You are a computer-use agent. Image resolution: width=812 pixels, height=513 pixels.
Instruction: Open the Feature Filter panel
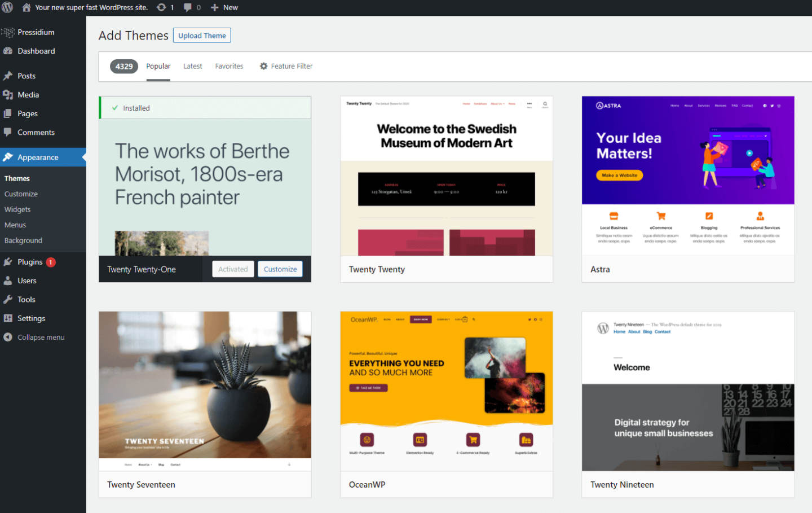tap(286, 66)
